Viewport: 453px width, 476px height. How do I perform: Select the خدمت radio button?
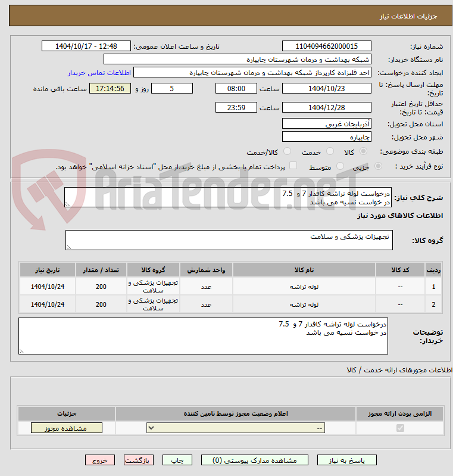click(x=330, y=151)
